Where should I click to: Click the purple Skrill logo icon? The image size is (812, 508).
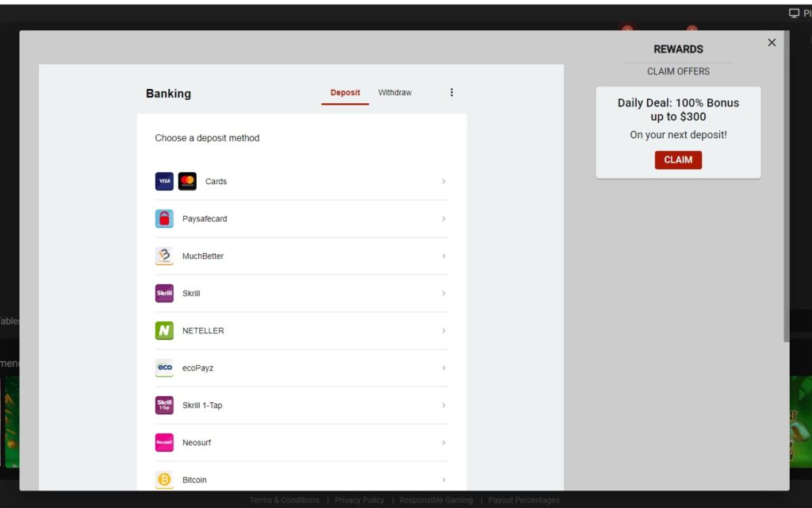click(x=164, y=294)
